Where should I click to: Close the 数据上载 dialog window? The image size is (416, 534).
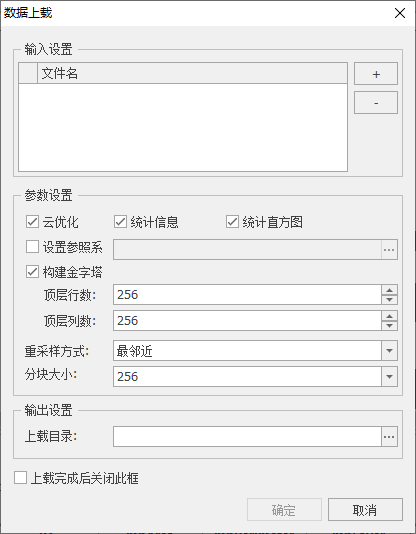click(400, 13)
